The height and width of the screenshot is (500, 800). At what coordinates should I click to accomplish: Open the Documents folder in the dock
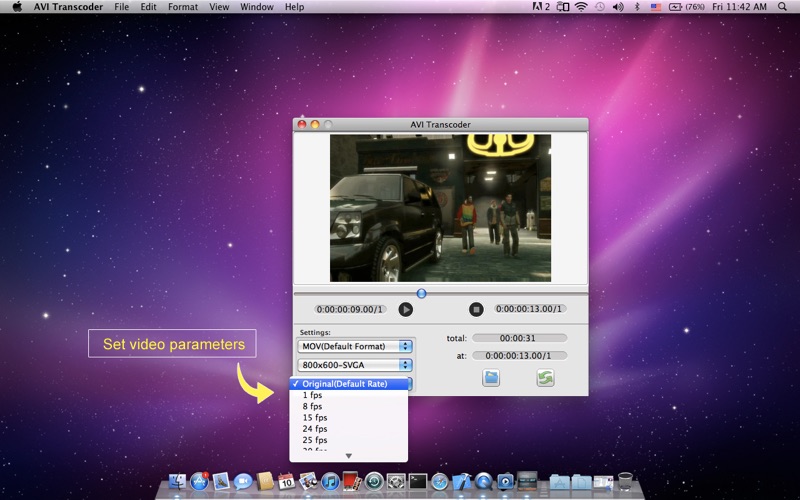(x=581, y=482)
